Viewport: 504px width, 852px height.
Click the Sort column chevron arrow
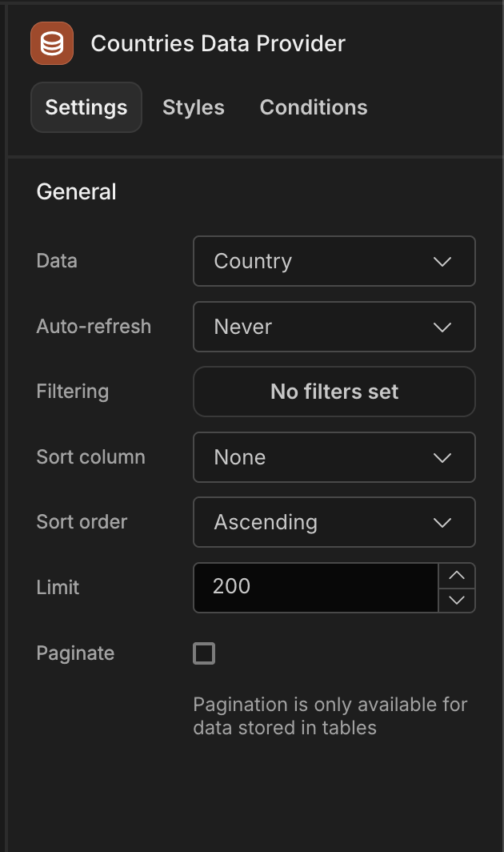pos(442,457)
